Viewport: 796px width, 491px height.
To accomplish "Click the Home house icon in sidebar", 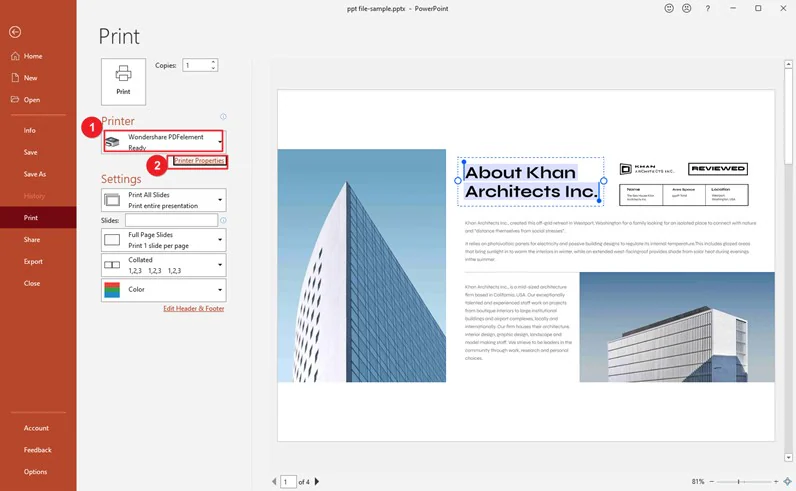I will coord(15,56).
